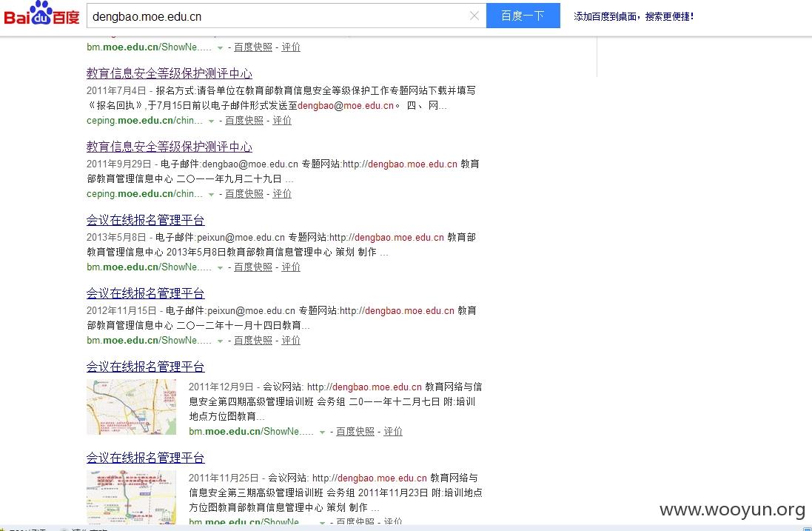
Task: Expand the dropdown arrow on the 2013年5月8日 result's URL
Action: pos(220,268)
